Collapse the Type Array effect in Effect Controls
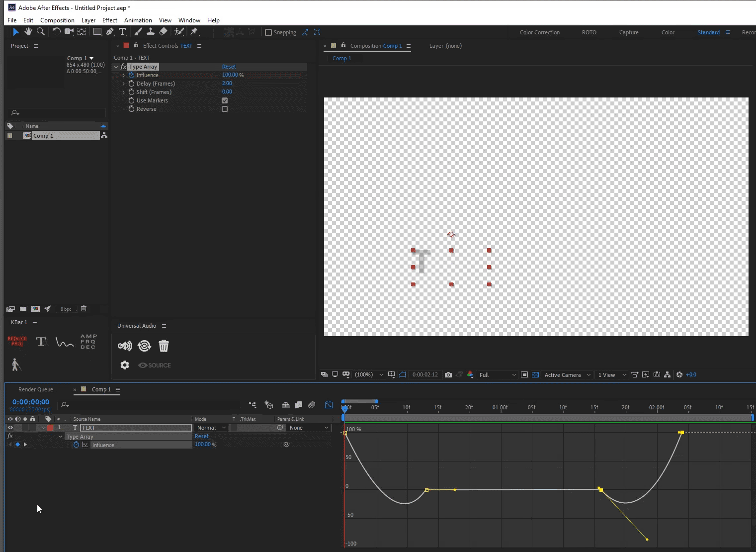Screen dimensions: 756x552 (x=116, y=67)
